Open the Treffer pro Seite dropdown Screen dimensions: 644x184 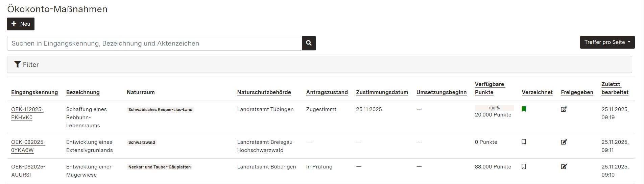tap(607, 42)
